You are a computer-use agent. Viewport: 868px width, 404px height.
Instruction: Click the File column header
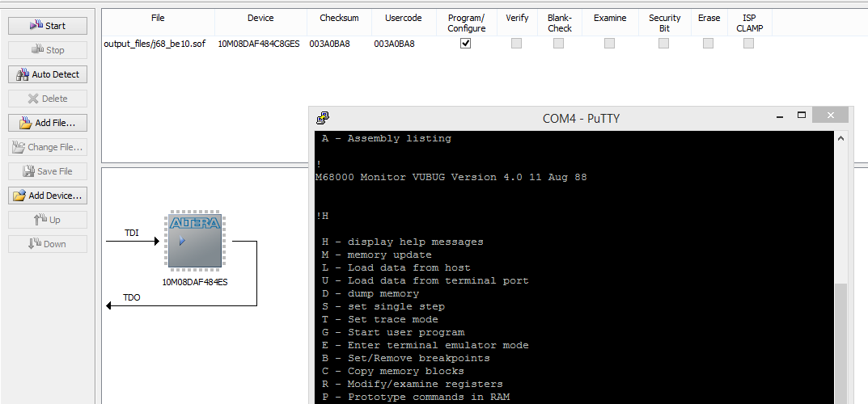point(158,23)
